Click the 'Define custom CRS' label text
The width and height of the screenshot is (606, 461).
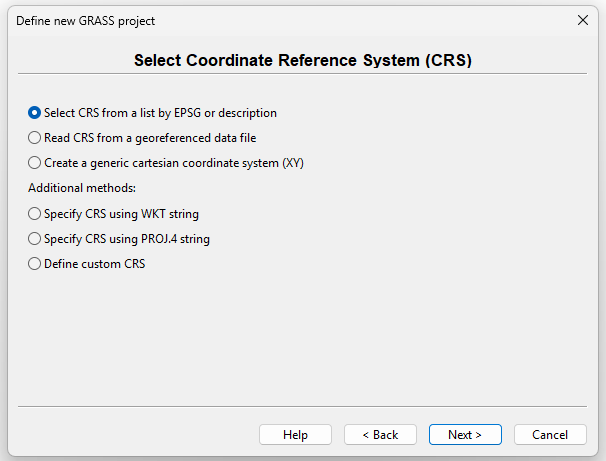(95, 264)
